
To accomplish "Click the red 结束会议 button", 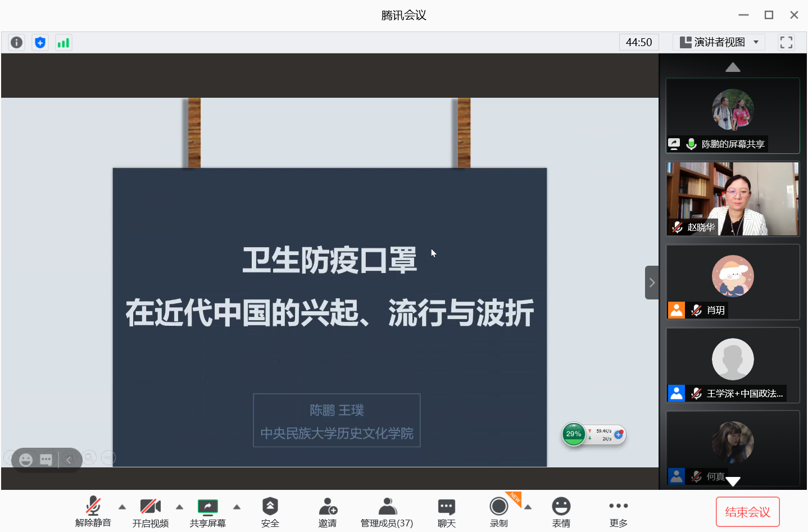I will click(747, 512).
